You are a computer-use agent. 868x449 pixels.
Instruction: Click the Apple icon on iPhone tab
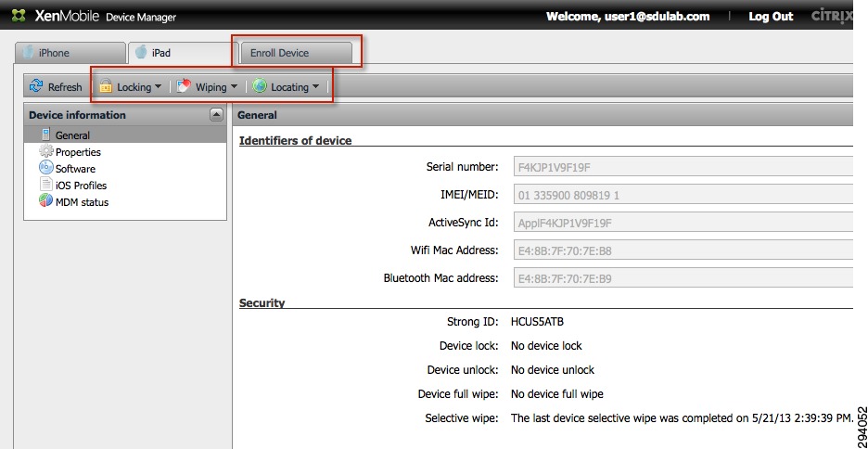pyautogui.click(x=28, y=53)
